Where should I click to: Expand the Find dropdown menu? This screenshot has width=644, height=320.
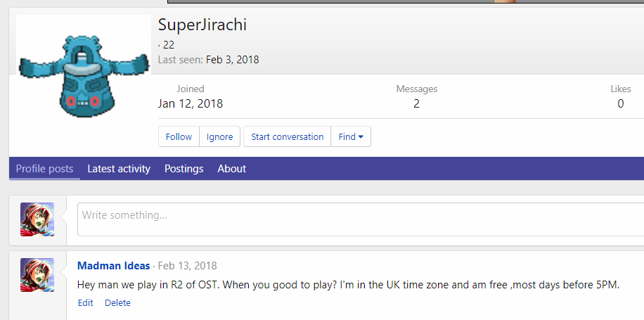(x=351, y=137)
